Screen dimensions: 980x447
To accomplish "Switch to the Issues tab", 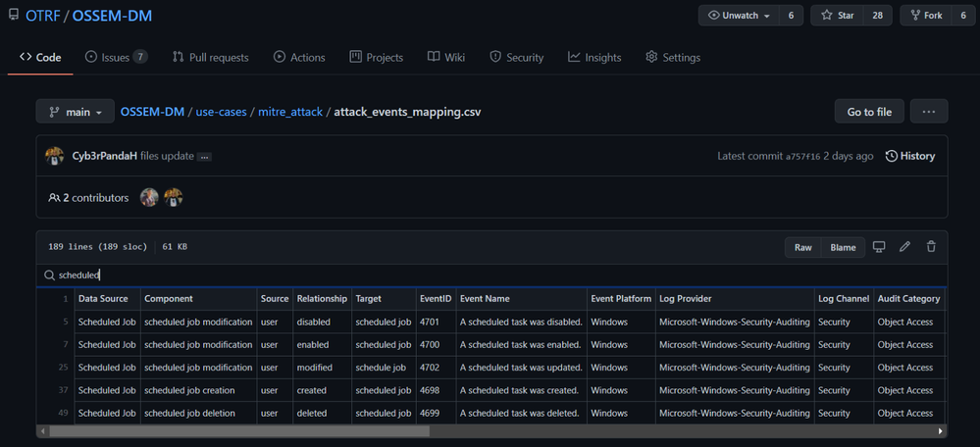I will coord(117,58).
